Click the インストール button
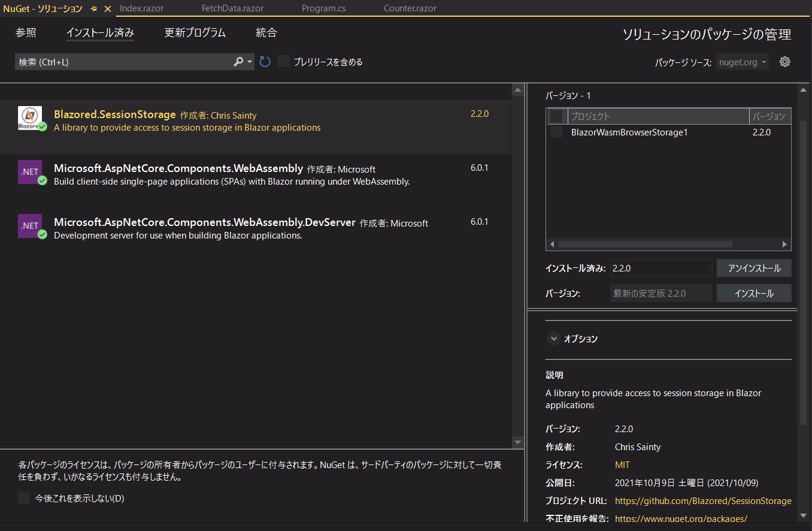 click(x=754, y=293)
